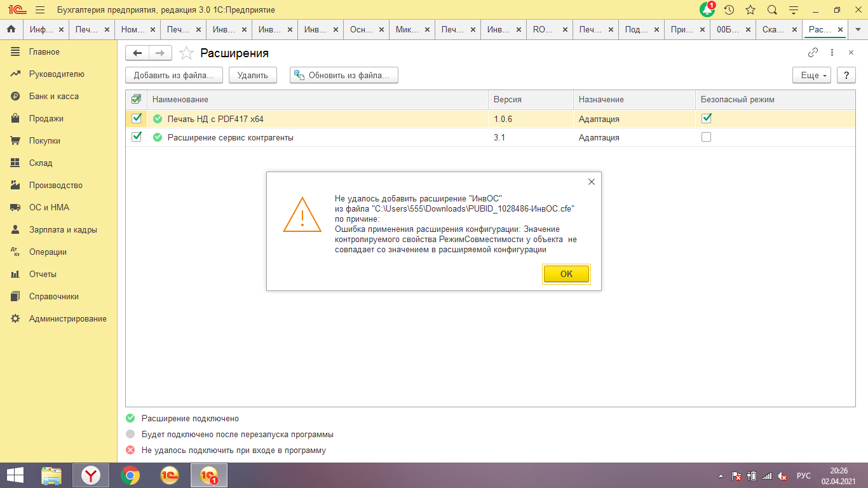
Task: Open the main menu hamburger icon
Action: click(x=40, y=10)
